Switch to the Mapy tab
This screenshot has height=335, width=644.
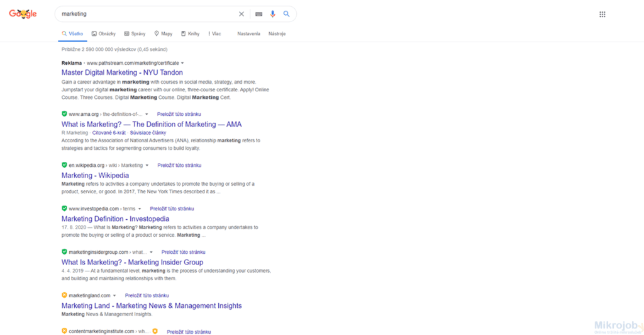(163, 34)
